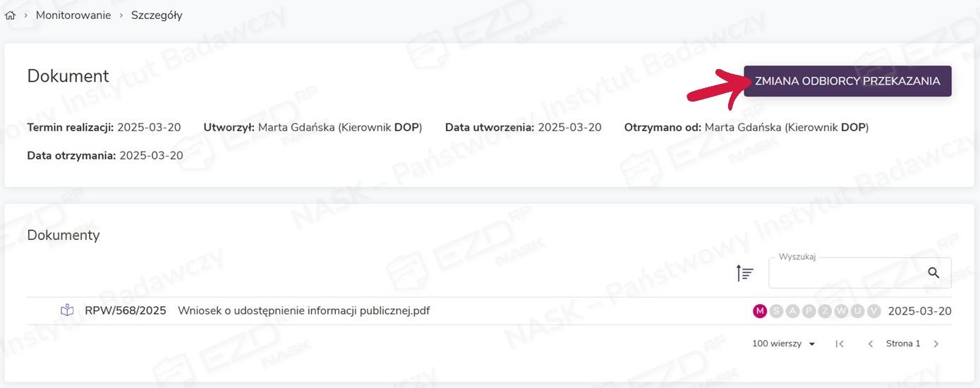Open the 100 wierszy rows dropdown
Screen dimensions: 980x388
(x=784, y=344)
